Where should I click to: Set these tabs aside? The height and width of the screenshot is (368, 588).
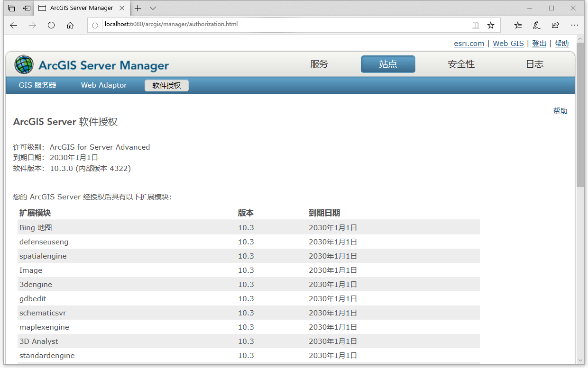(x=27, y=8)
